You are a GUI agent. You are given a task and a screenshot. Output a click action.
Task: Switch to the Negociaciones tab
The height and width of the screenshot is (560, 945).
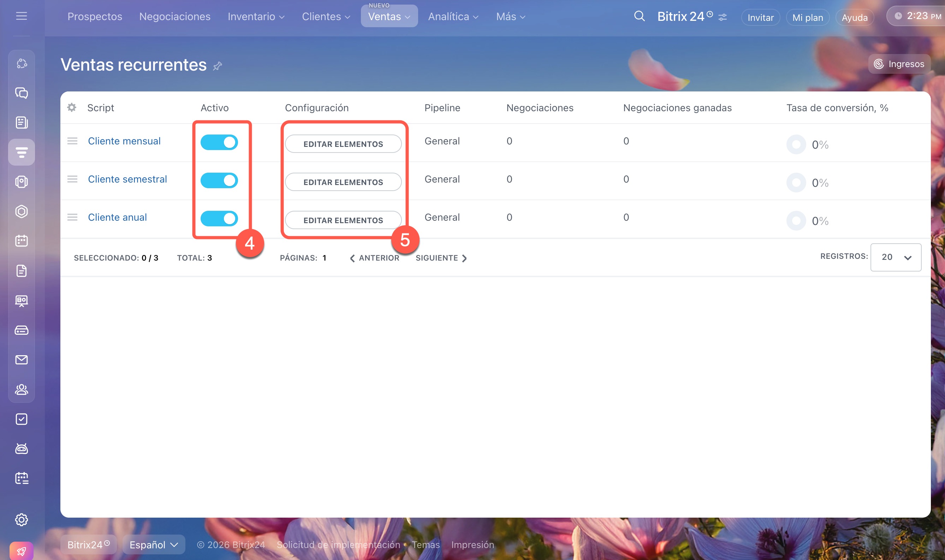[175, 17]
